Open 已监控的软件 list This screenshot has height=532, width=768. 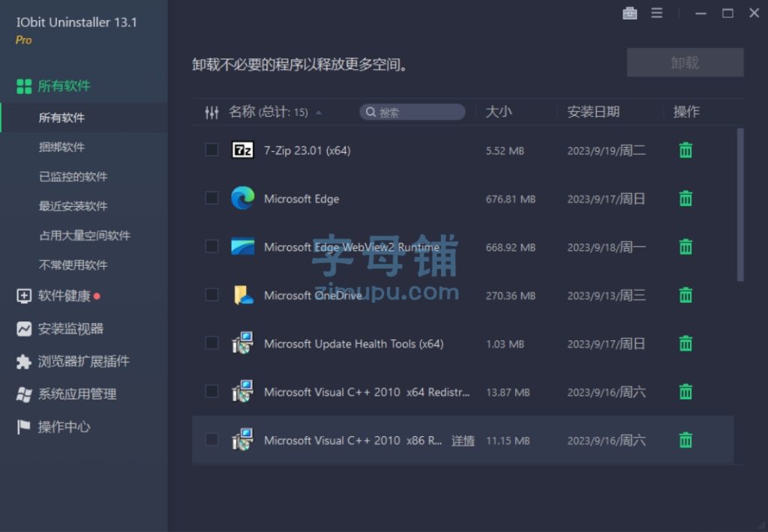(73, 177)
